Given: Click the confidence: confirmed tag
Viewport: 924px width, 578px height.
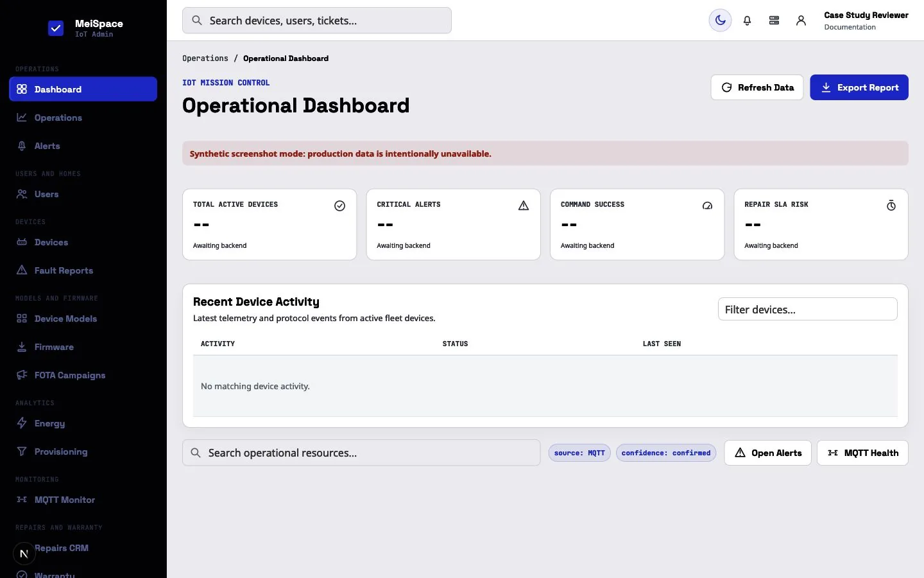Looking at the screenshot, I should pyautogui.click(x=666, y=453).
